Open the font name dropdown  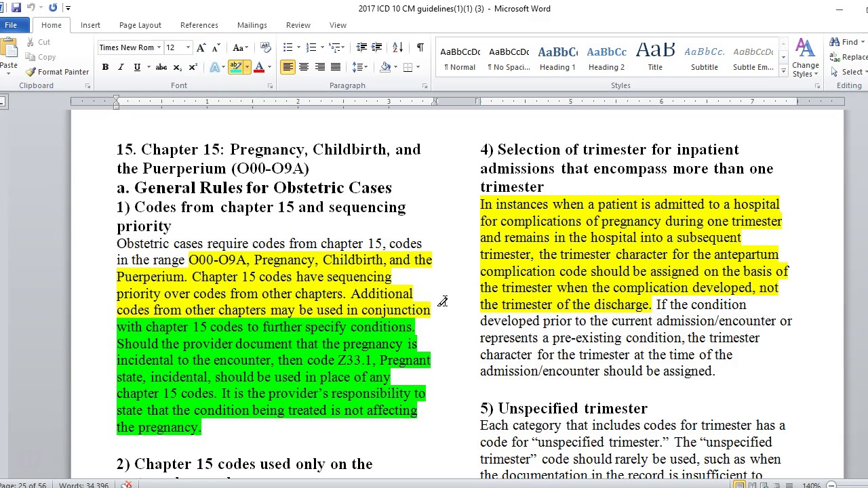(159, 47)
